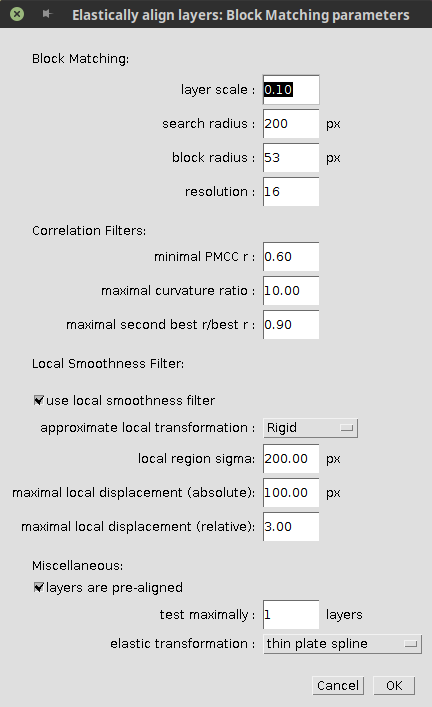Image resolution: width=432 pixels, height=707 pixels.
Task: Click the block radius input field
Action: pyautogui.click(x=291, y=158)
